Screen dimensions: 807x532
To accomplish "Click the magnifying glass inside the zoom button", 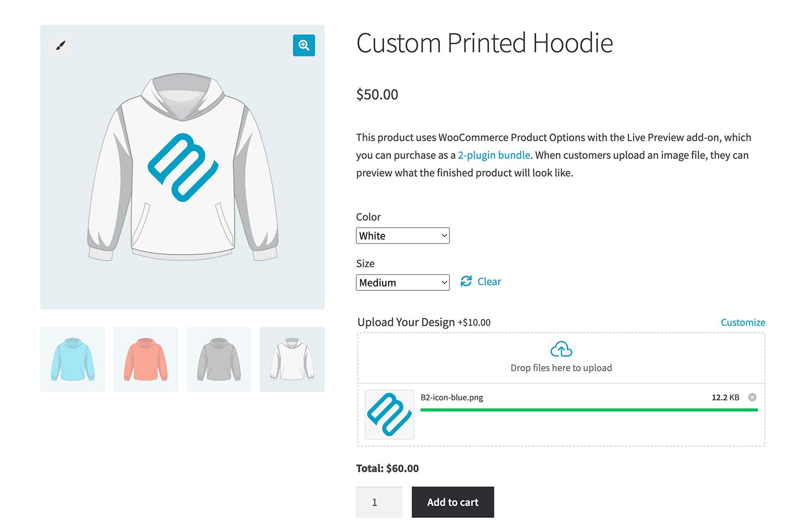I will (304, 45).
